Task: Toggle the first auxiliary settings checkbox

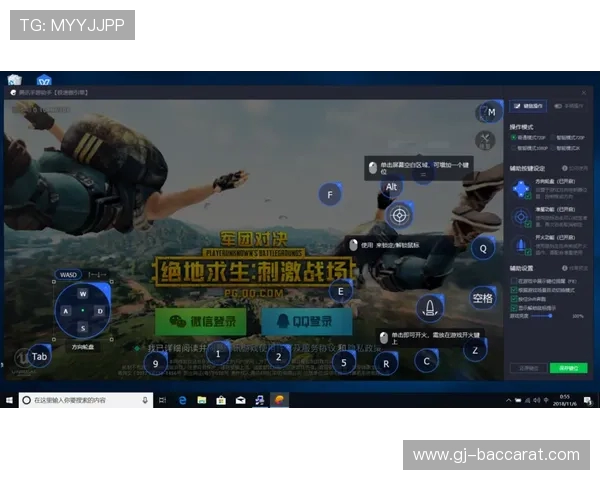Action: (x=514, y=281)
